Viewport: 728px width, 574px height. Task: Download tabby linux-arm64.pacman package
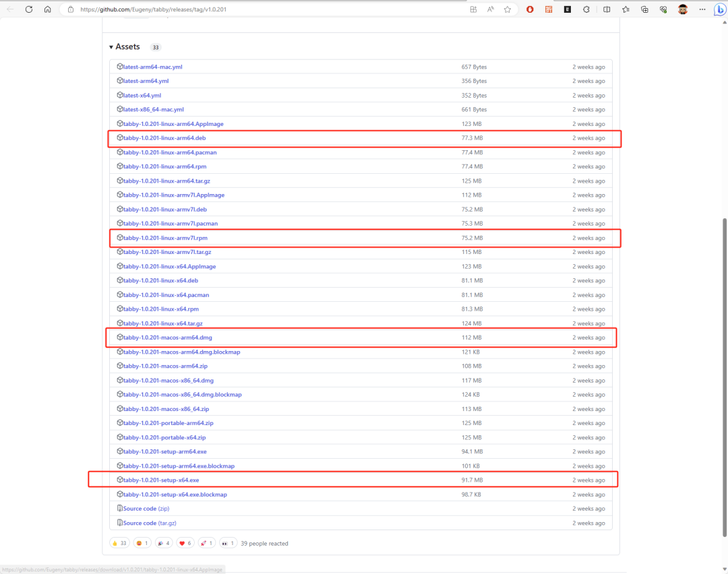[x=169, y=152]
